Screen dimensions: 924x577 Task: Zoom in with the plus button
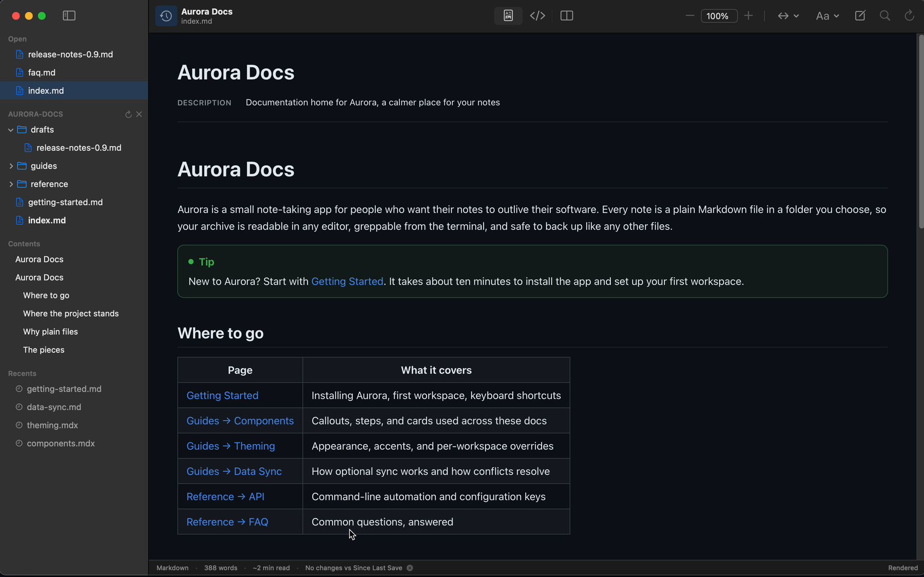[x=748, y=16]
